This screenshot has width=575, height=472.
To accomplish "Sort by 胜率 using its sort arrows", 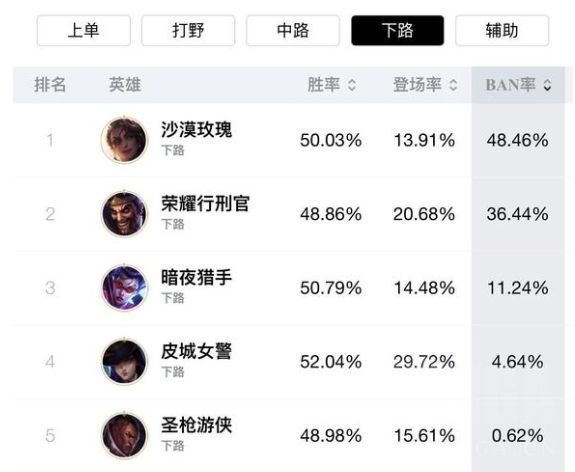I will [352, 85].
